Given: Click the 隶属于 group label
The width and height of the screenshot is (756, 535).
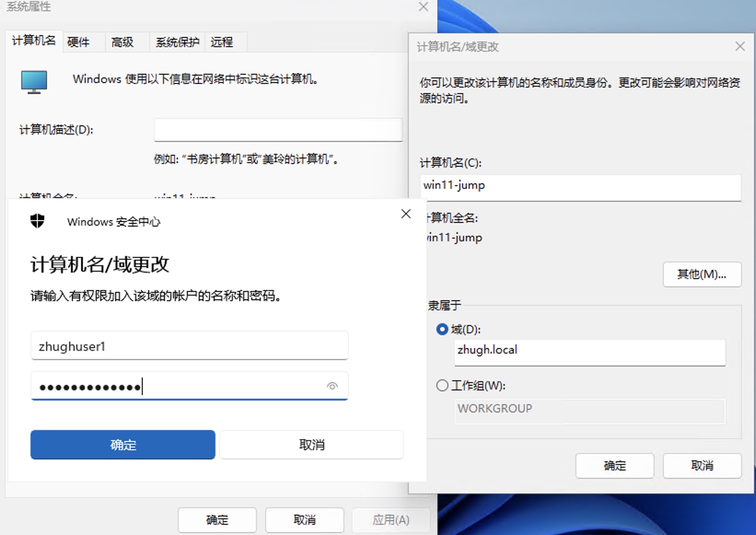Looking at the screenshot, I should coord(445,305).
